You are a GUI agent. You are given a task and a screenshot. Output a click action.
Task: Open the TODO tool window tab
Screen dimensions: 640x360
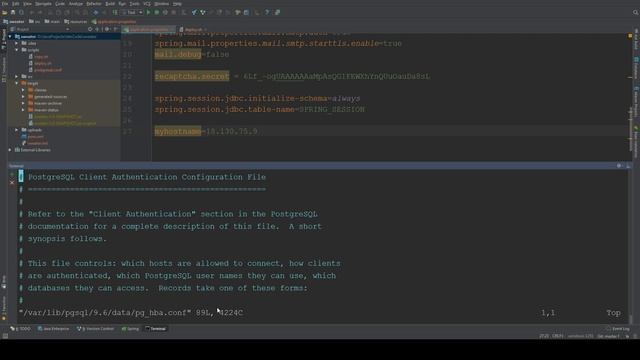click(20, 329)
